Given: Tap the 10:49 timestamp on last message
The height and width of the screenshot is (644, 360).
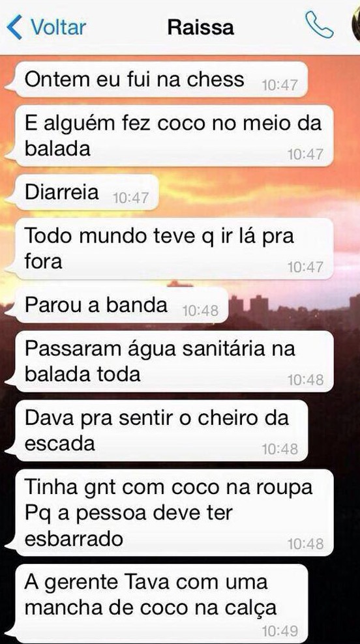Looking at the screenshot, I should click(279, 631).
